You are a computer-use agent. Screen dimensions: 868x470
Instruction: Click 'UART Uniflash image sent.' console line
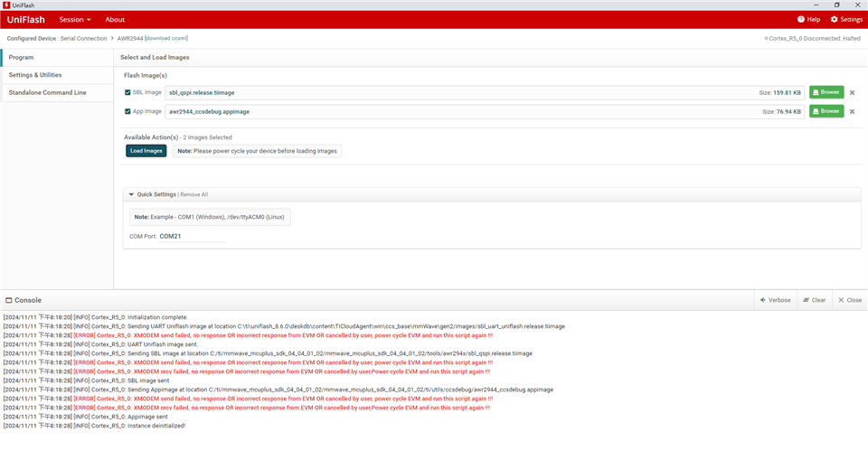coord(100,344)
